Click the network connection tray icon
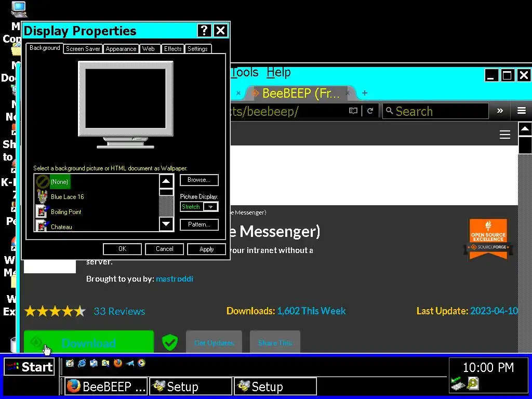 point(457,383)
